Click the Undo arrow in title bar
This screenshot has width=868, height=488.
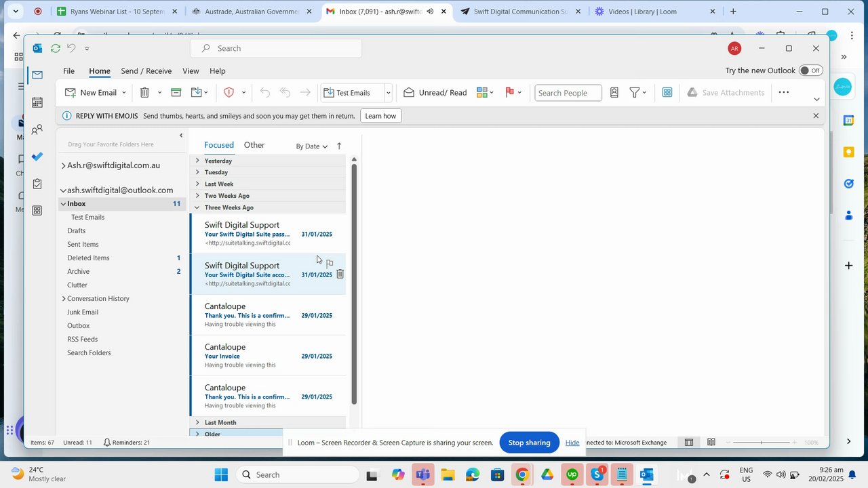click(71, 48)
